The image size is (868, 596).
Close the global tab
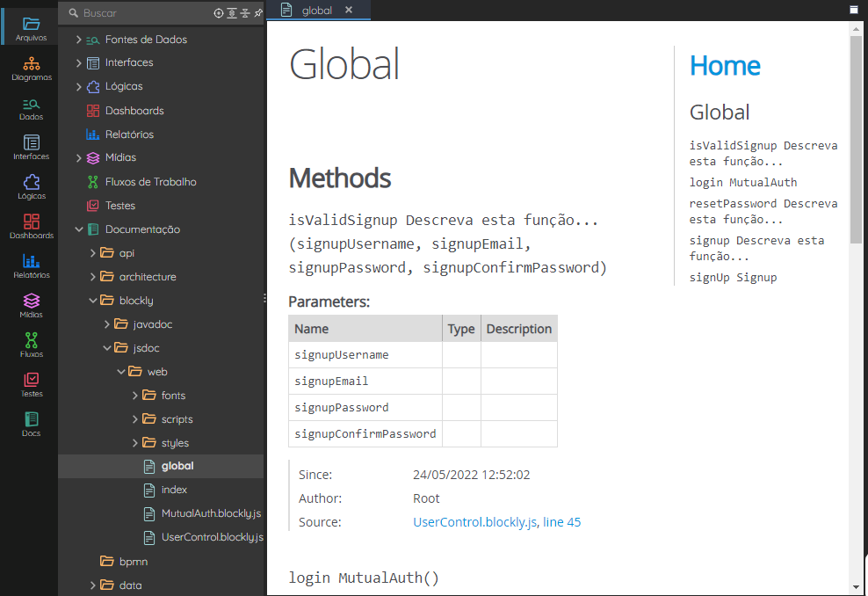click(349, 10)
